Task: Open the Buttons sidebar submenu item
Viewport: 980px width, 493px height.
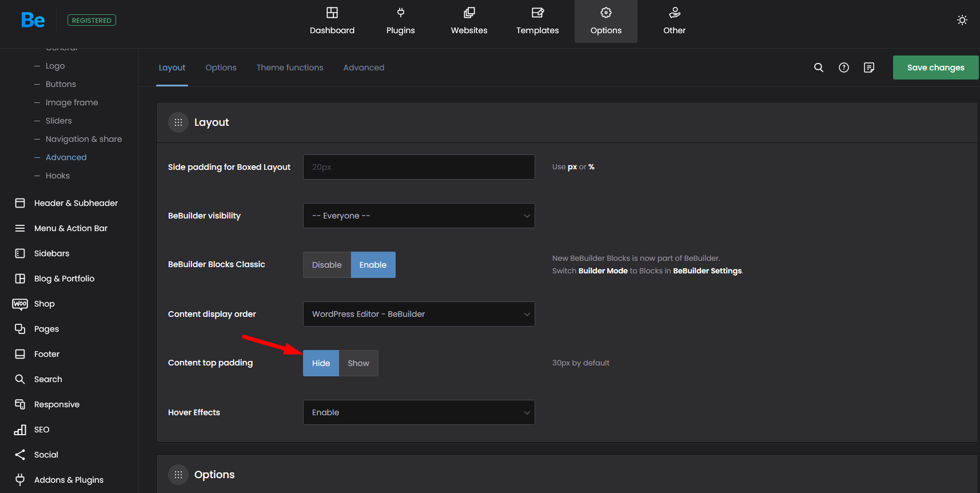Action: pyautogui.click(x=61, y=84)
